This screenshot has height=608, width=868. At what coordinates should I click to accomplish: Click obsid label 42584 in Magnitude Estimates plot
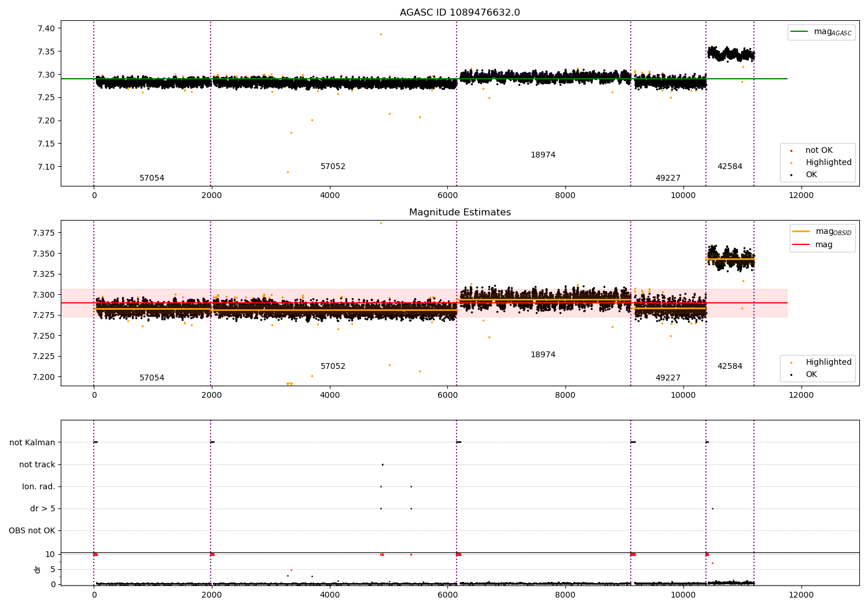(x=730, y=366)
